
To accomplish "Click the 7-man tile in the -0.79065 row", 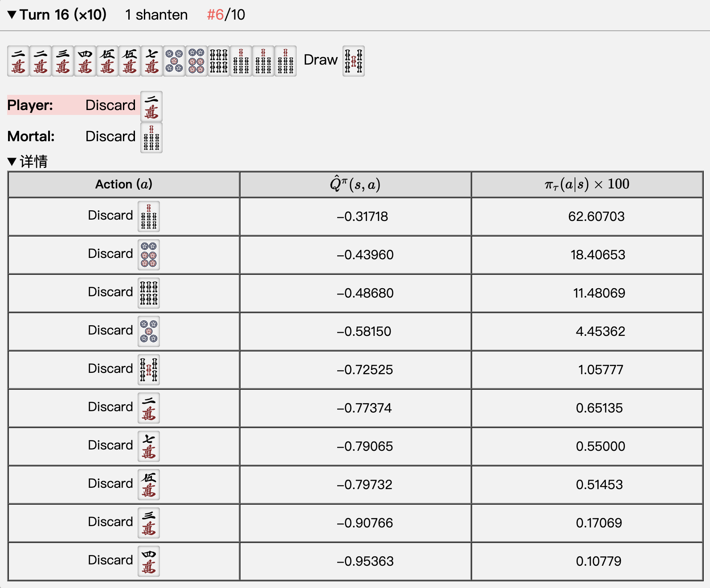I will 149,446.
